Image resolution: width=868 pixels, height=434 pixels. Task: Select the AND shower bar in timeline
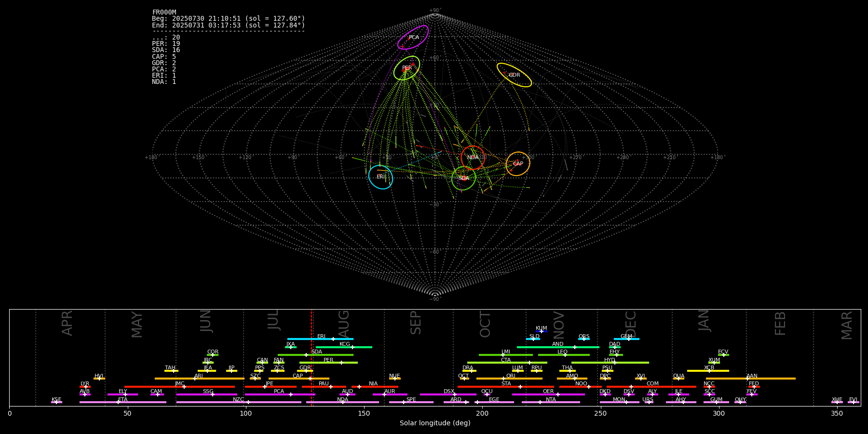tap(558, 347)
